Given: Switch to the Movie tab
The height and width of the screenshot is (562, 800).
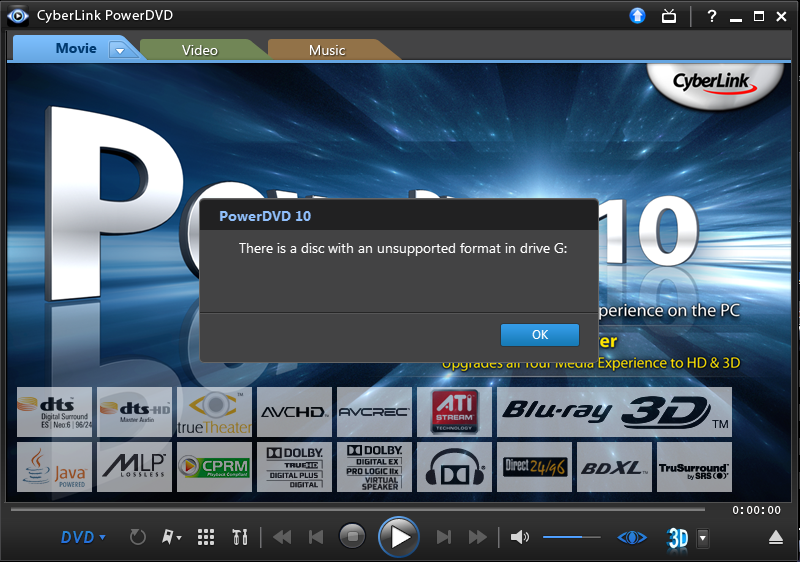Looking at the screenshot, I should point(76,48).
